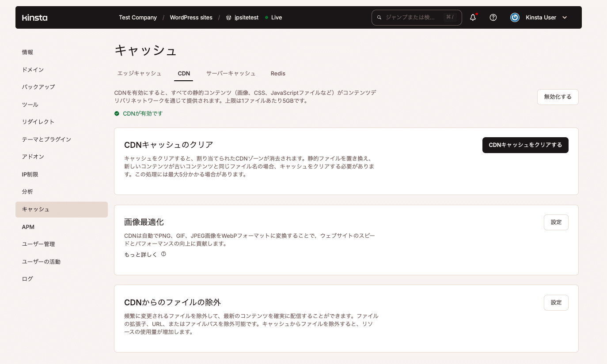Select the CDN tab
This screenshot has width=607, height=364.
(x=184, y=73)
